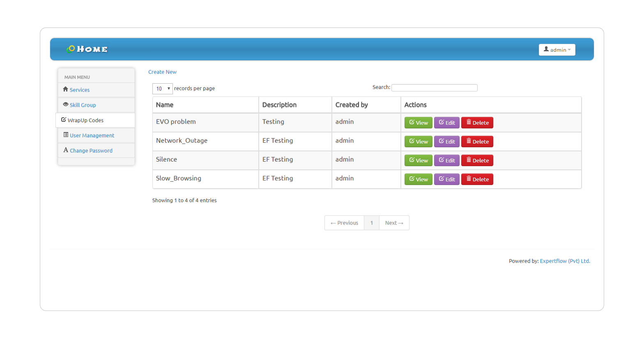Edit the Network_Outage entry
The width and height of the screenshot is (644, 338).
pos(447,142)
